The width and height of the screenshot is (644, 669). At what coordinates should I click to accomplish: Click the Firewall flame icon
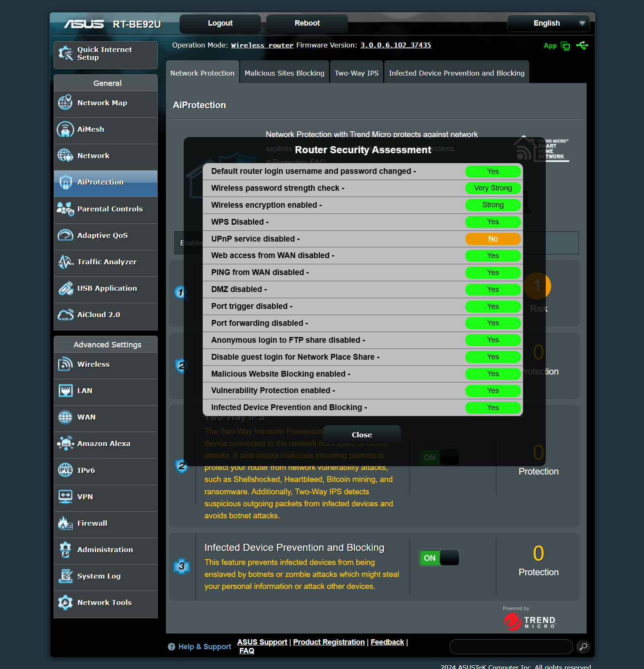click(x=65, y=523)
